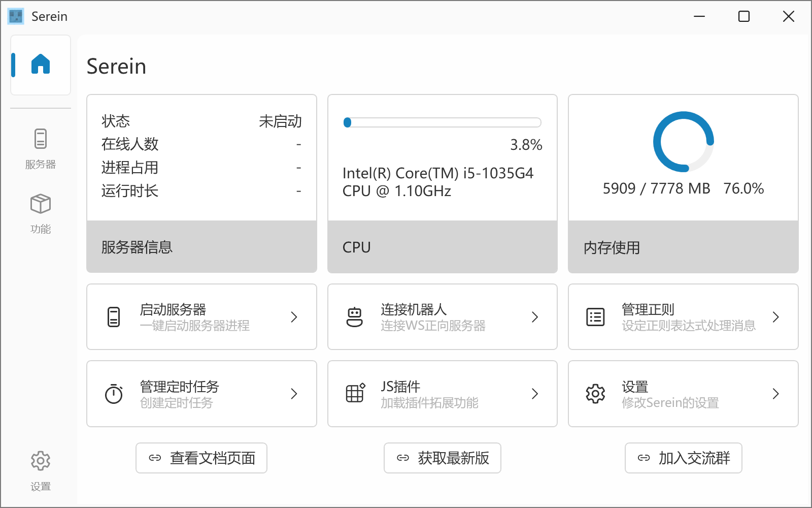Expand the 管理正则 chevron arrow
Image resolution: width=812 pixels, height=508 pixels.
point(775,317)
